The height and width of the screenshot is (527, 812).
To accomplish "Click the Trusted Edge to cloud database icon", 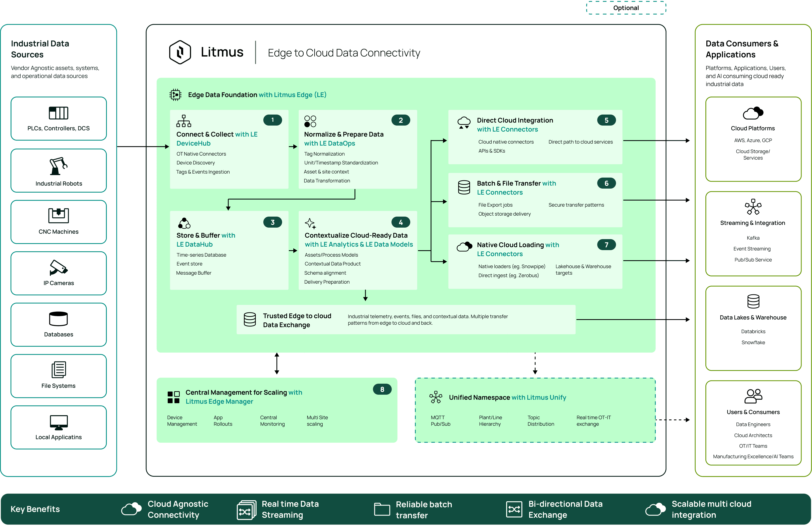I will 249,319.
